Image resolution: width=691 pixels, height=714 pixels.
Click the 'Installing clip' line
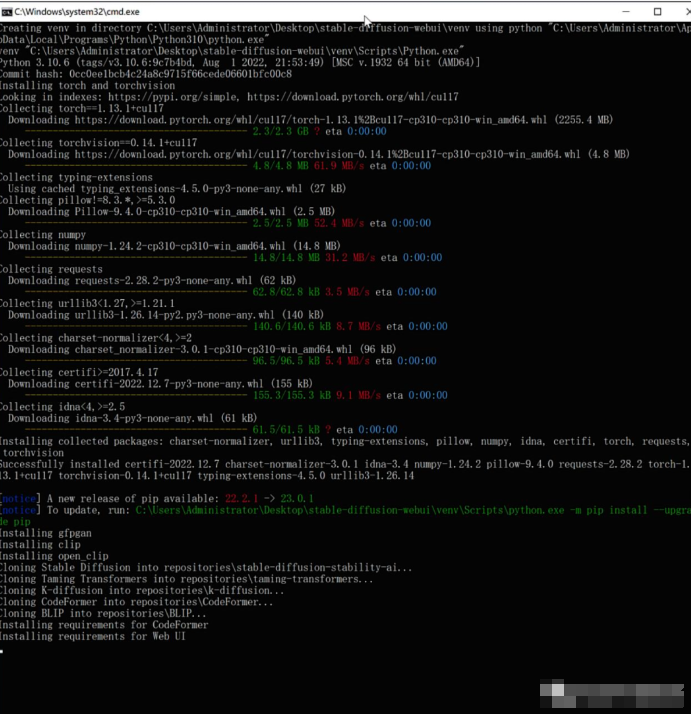tap(40, 545)
